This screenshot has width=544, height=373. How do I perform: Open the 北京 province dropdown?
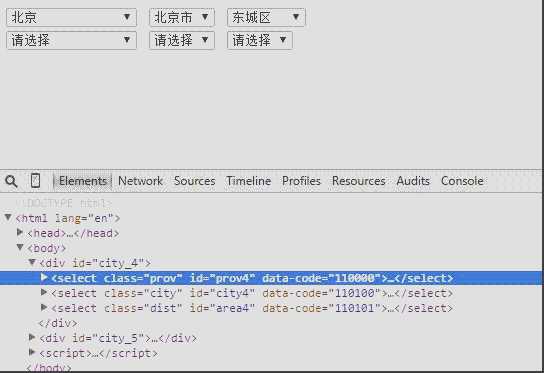click(71, 17)
